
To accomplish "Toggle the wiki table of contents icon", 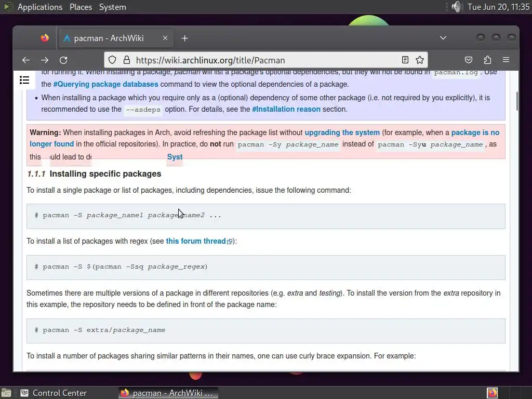I will 24,80.
